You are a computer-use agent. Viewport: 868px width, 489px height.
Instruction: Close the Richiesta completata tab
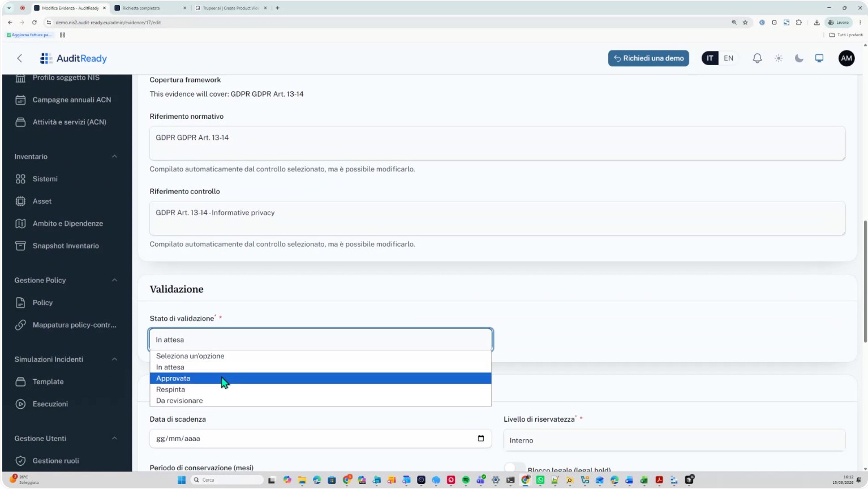(x=184, y=8)
